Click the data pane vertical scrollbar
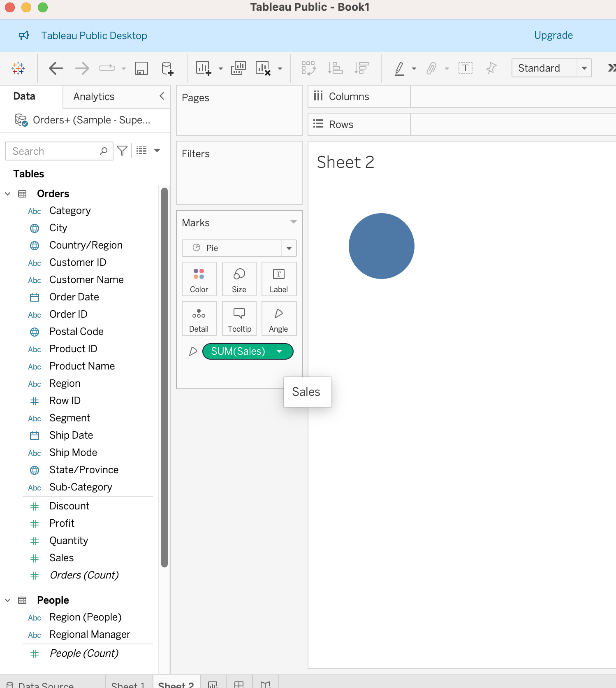The height and width of the screenshot is (688, 616). tap(164, 377)
